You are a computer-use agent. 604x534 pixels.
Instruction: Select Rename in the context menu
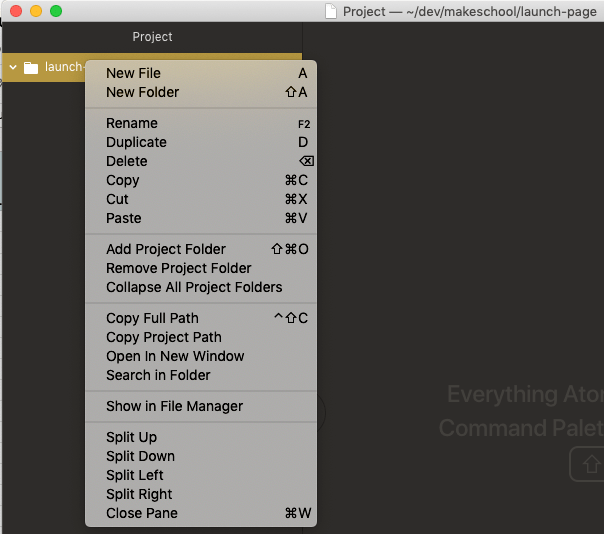point(132,123)
